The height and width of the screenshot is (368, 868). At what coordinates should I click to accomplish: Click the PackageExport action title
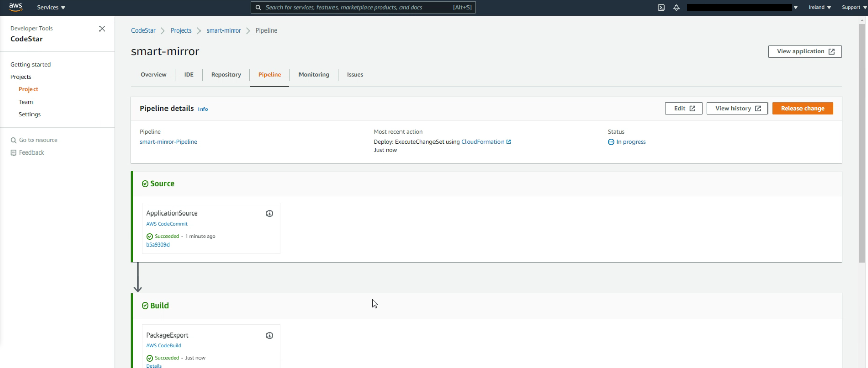(167, 335)
